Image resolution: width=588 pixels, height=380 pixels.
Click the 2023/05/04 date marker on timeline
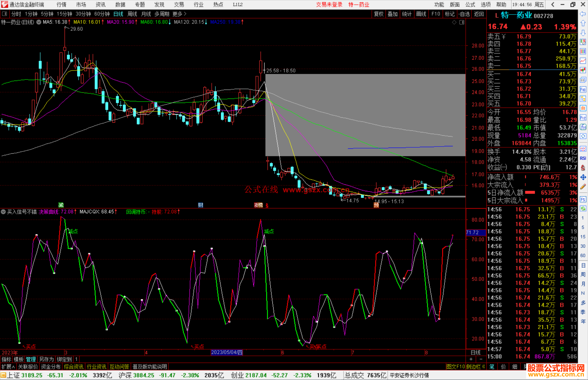coord(227,352)
